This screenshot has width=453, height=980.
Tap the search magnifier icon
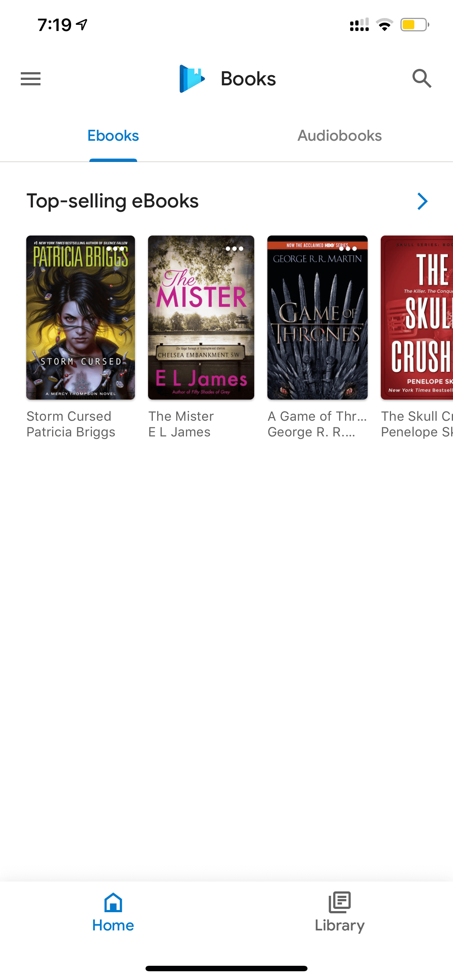pos(422,78)
